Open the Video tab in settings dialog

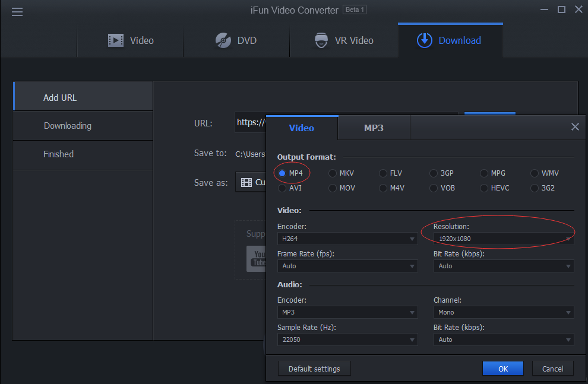pos(302,128)
